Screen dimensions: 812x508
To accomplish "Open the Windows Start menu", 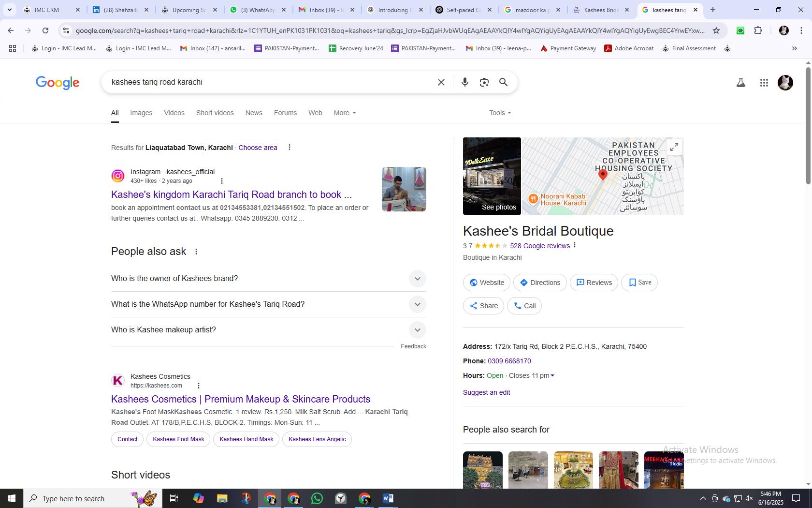I will pyautogui.click(x=12, y=498).
